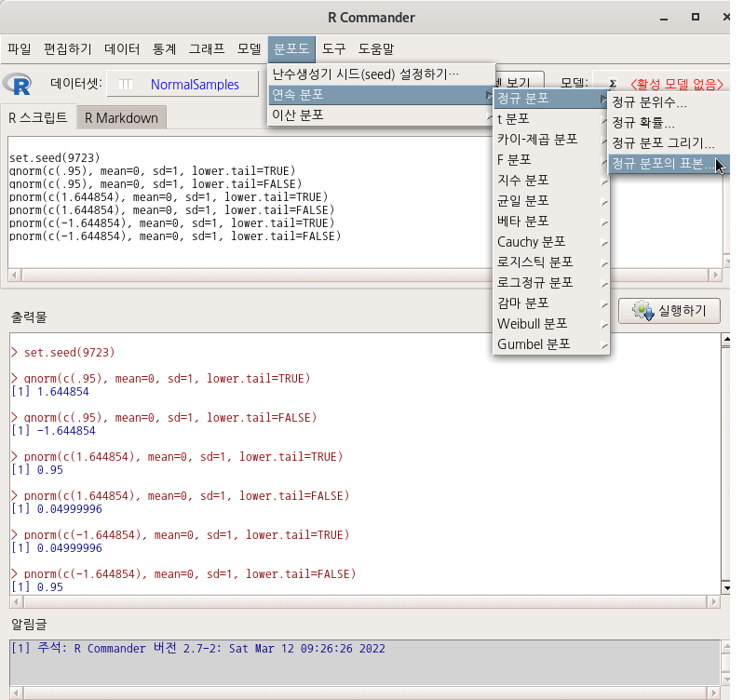Expand the 이산 분포 submenu
The height and width of the screenshot is (700, 744).
point(382,115)
